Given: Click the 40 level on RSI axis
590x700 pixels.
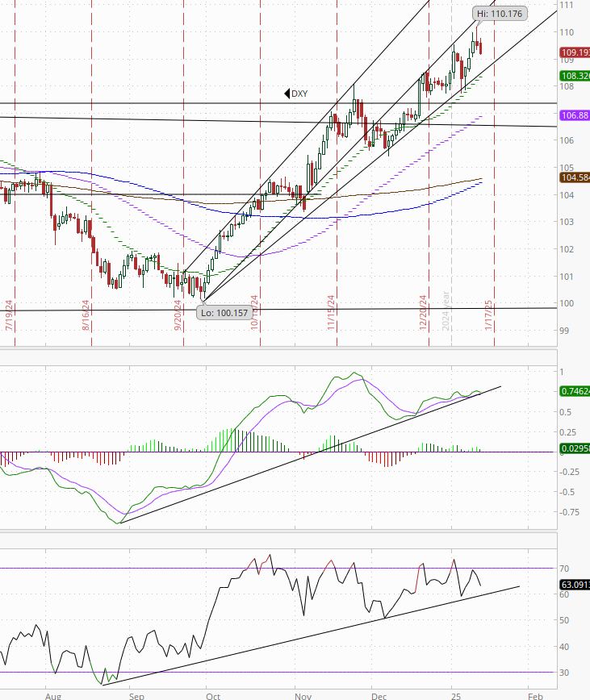Looking at the screenshot, I should coord(564,647).
